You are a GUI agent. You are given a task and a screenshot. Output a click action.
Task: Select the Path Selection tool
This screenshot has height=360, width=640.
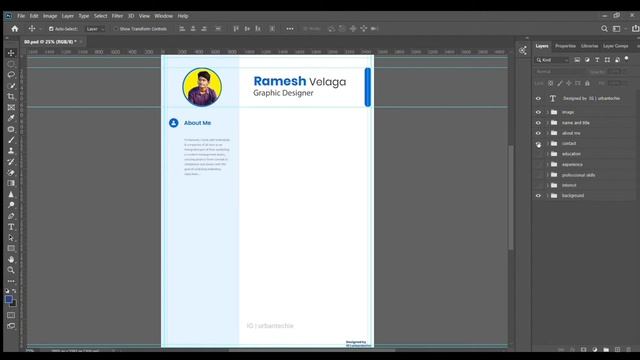[x=11, y=238]
